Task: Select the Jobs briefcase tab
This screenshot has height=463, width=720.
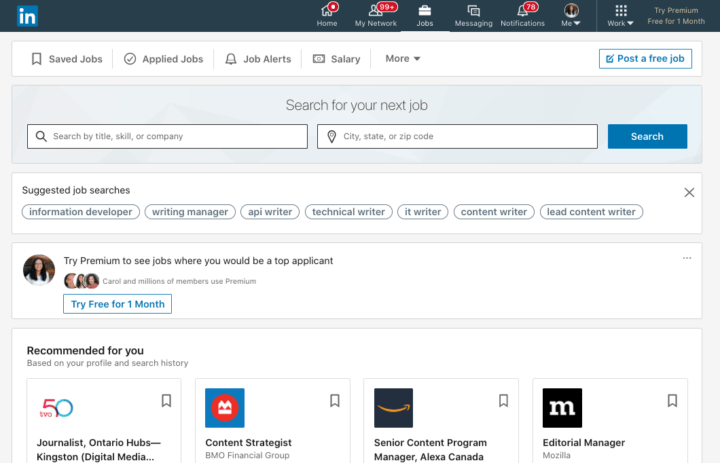Action: coord(425,15)
